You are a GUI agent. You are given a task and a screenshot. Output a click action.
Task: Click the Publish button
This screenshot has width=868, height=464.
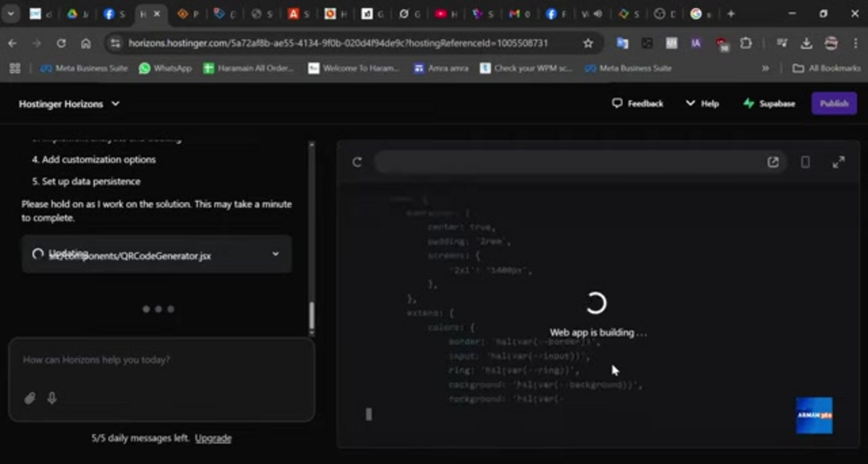(834, 103)
